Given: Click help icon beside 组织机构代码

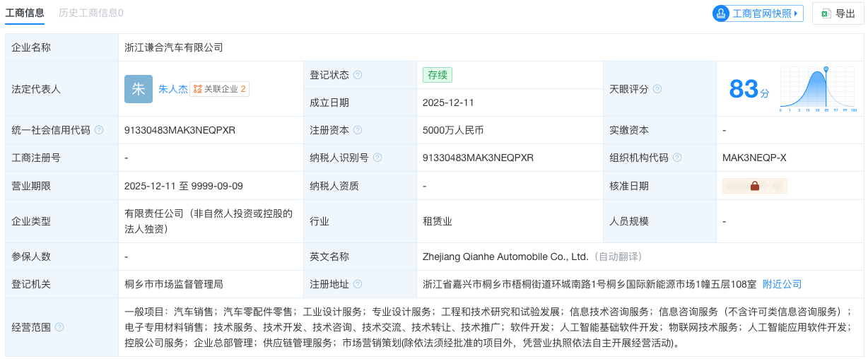Looking at the screenshot, I should (x=677, y=158).
